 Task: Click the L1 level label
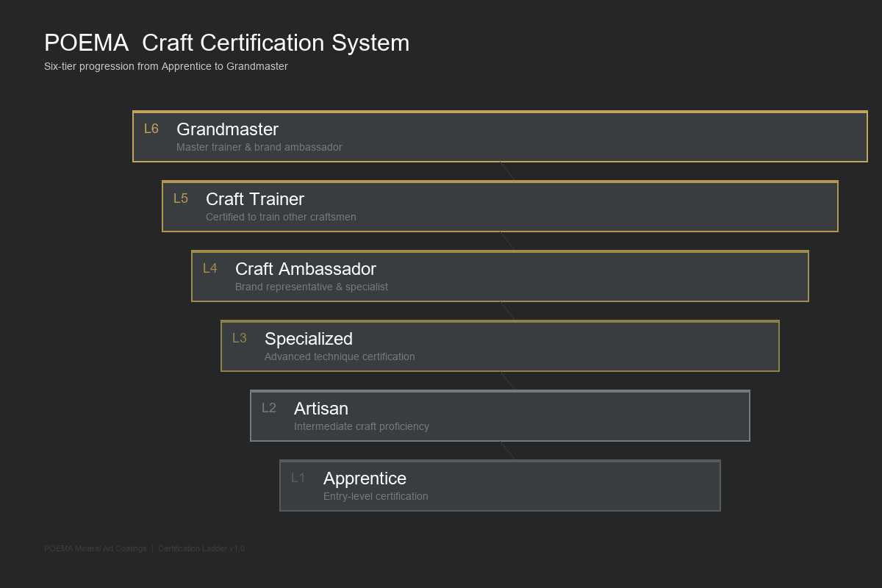point(298,478)
